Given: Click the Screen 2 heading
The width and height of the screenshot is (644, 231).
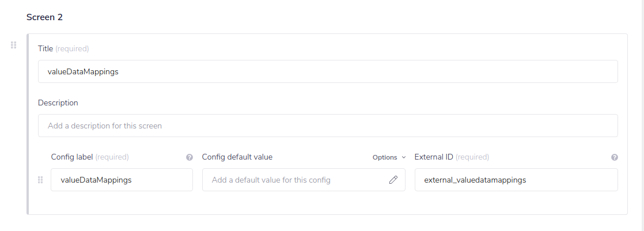Looking at the screenshot, I should coord(44,17).
